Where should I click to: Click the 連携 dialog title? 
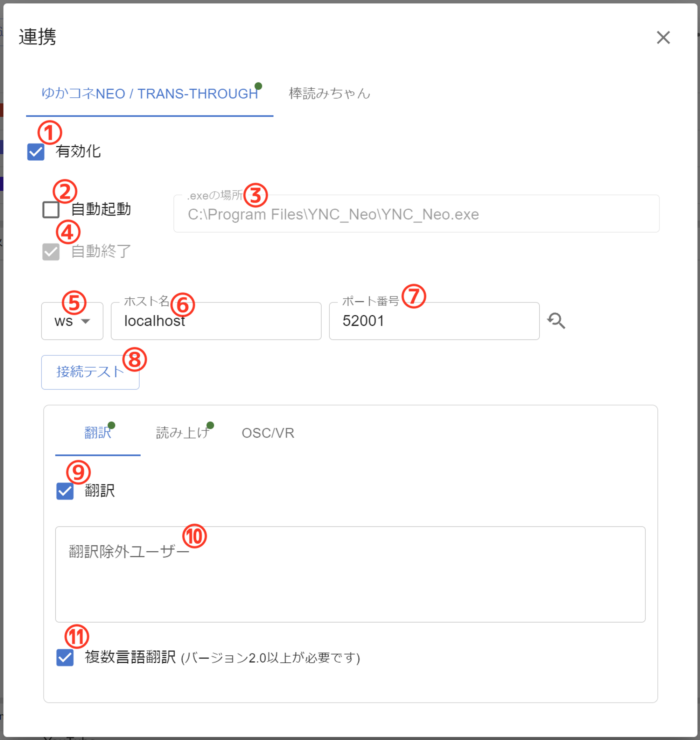pyautogui.click(x=37, y=37)
